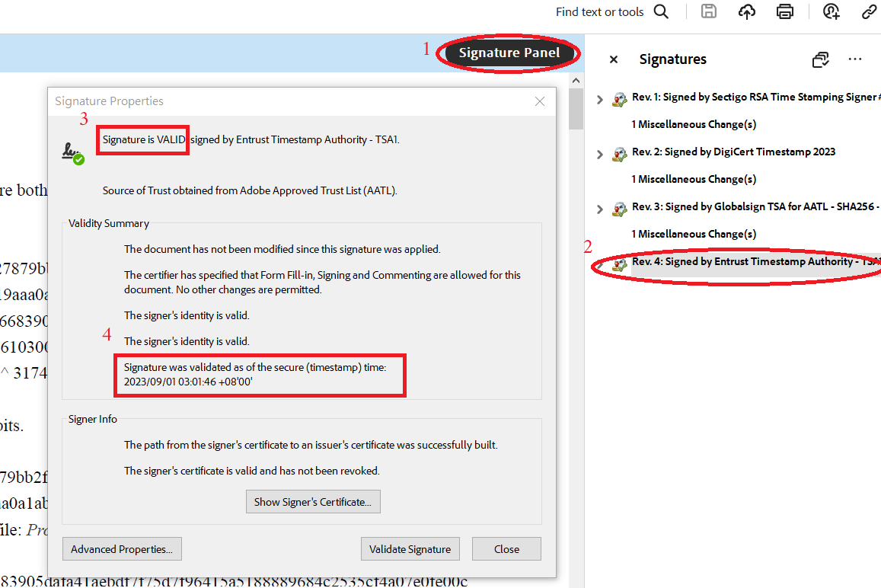Click the upload to cloud icon
The height and width of the screenshot is (588, 881).
click(x=747, y=11)
